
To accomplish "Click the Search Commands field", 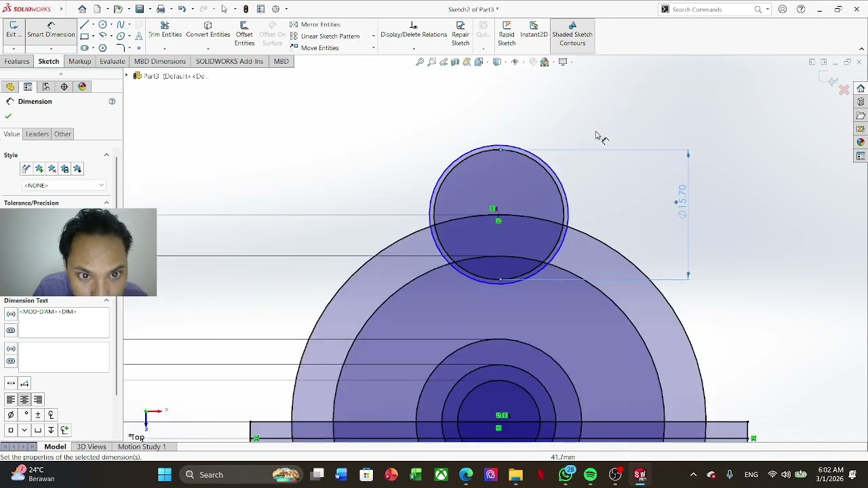I will [713, 9].
